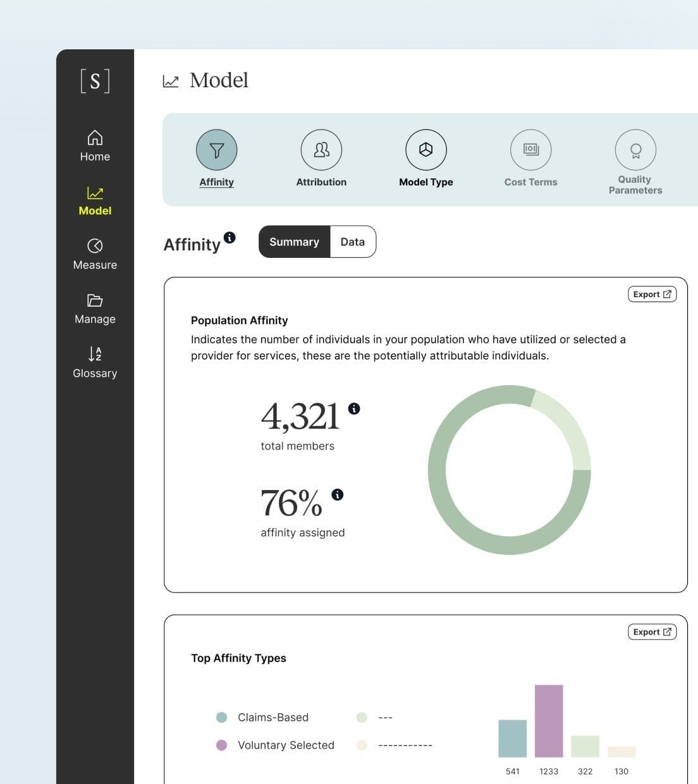Click the tallest bar labeled 1233

coord(549,721)
